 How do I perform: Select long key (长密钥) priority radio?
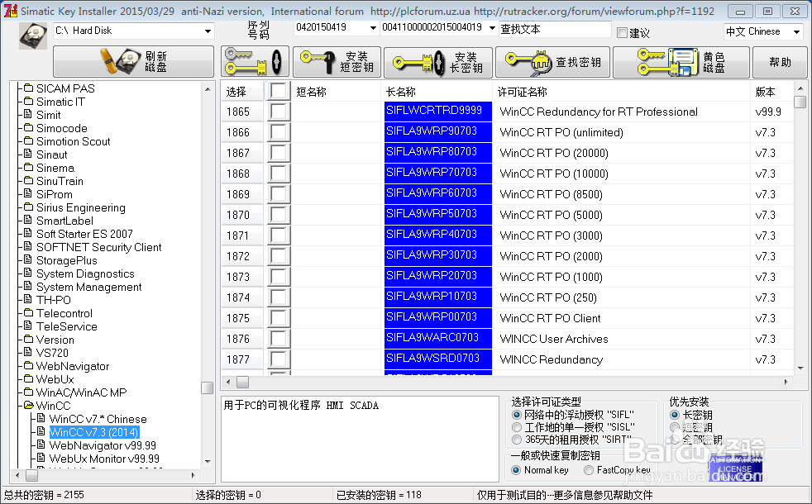click(674, 415)
